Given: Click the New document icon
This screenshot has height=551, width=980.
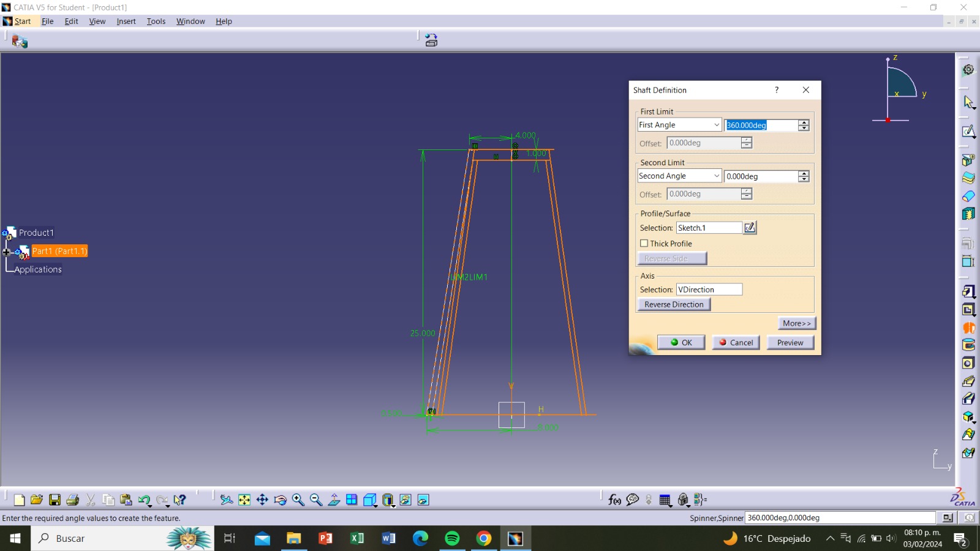Looking at the screenshot, I should point(19,500).
